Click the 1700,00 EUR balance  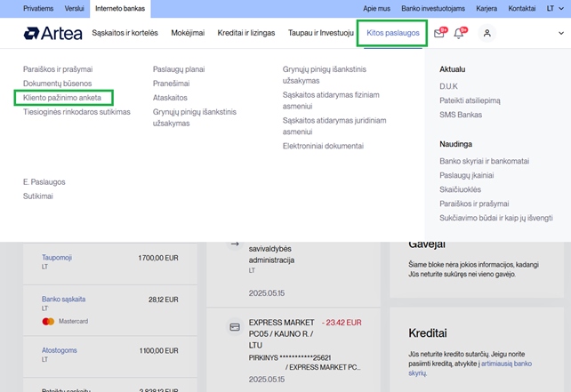pyautogui.click(x=158, y=258)
